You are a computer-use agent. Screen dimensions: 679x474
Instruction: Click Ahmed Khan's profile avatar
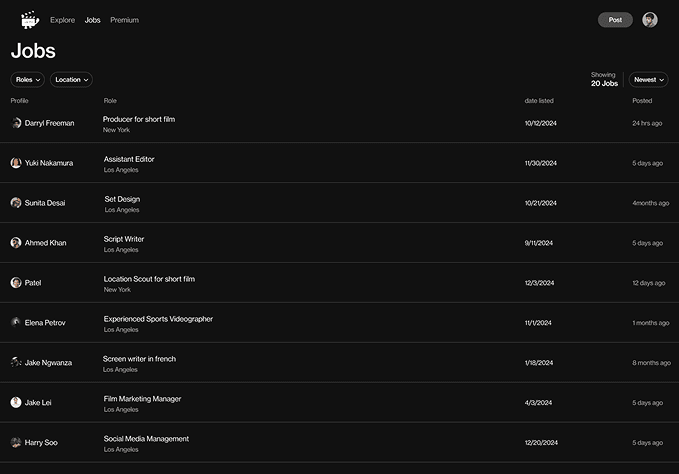(x=16, y=243)
